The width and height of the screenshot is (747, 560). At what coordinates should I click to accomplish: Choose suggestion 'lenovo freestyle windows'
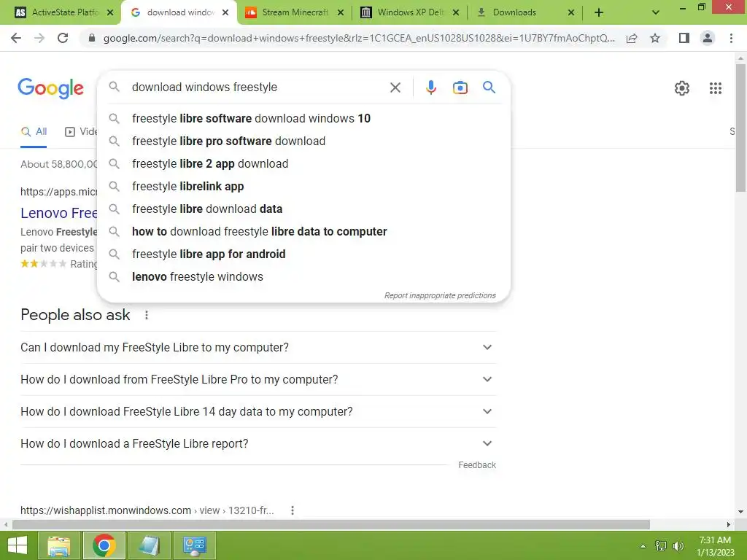click(x=303, y=276)
